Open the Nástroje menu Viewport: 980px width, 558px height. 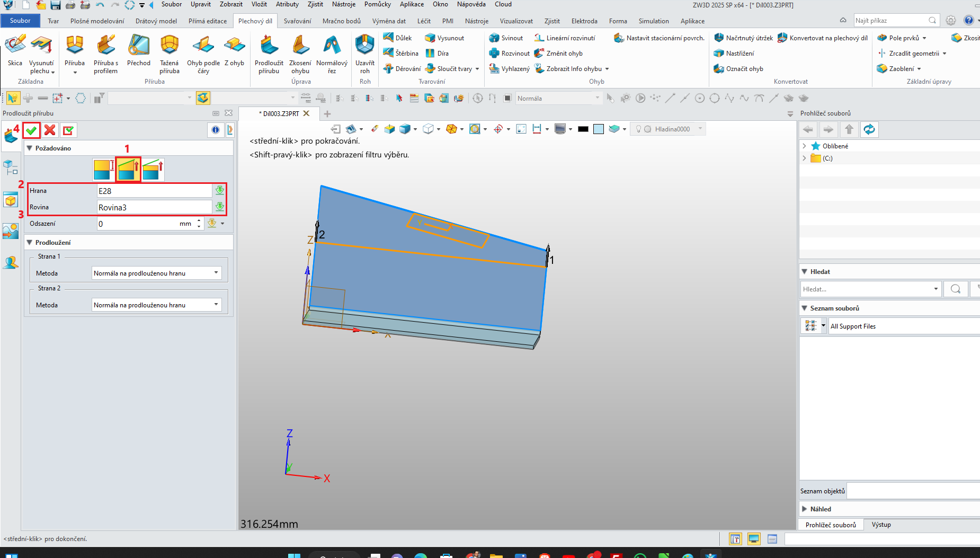coord(344,4)
